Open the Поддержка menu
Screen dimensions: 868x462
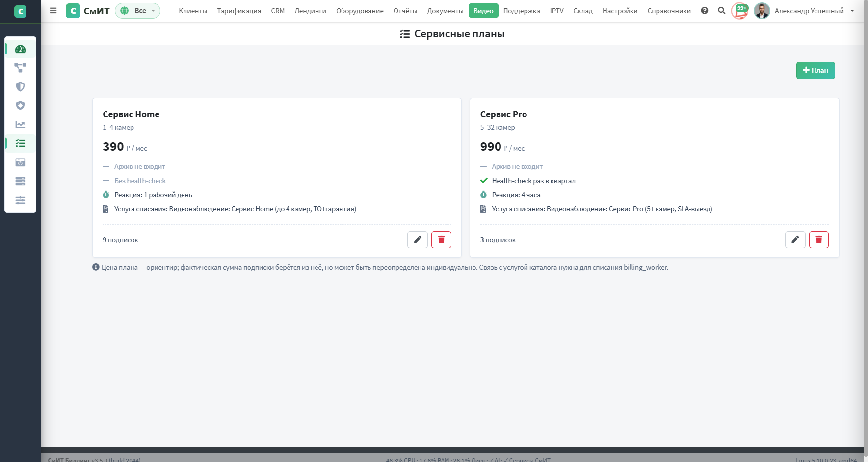click(522, 11)
